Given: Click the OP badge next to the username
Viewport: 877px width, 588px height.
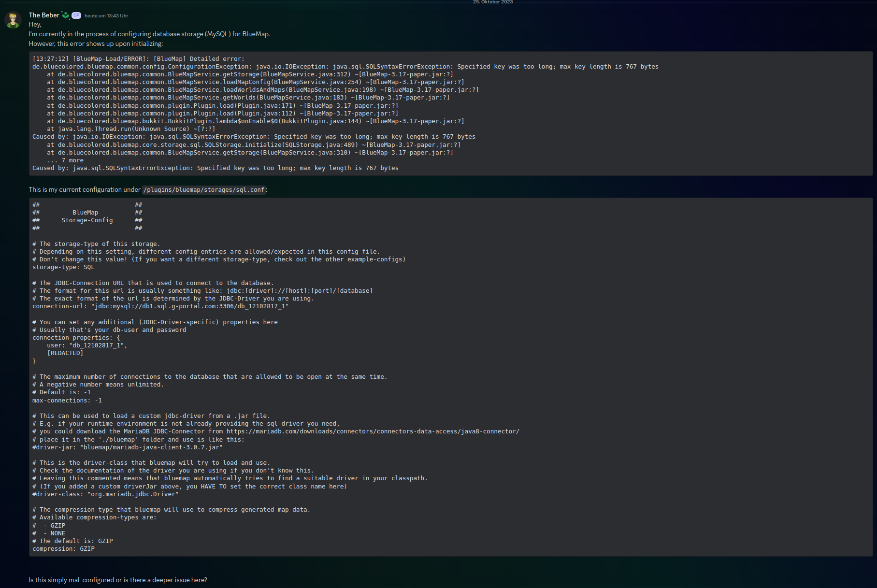Looking at the screenshot, I should (x=76, y=15).
